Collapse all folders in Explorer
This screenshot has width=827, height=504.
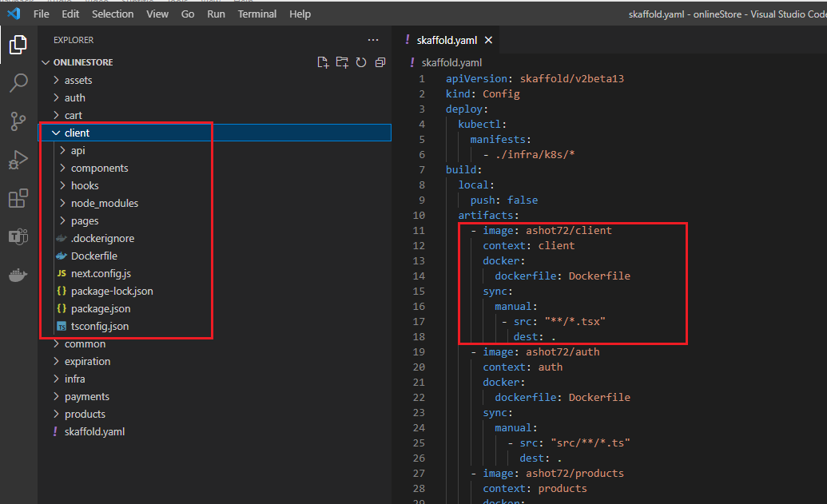[380, 62]
